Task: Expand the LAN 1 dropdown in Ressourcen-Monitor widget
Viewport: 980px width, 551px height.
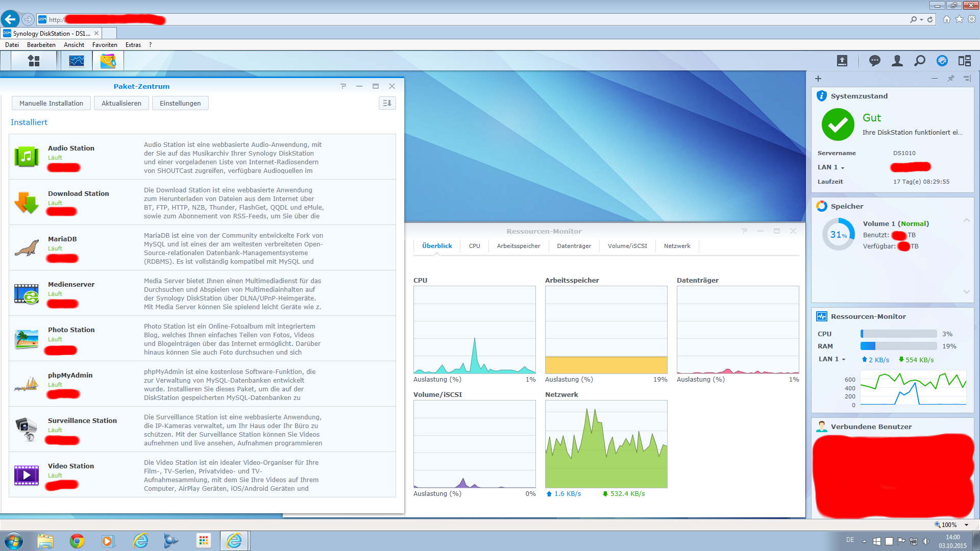Action: (832, 359)
